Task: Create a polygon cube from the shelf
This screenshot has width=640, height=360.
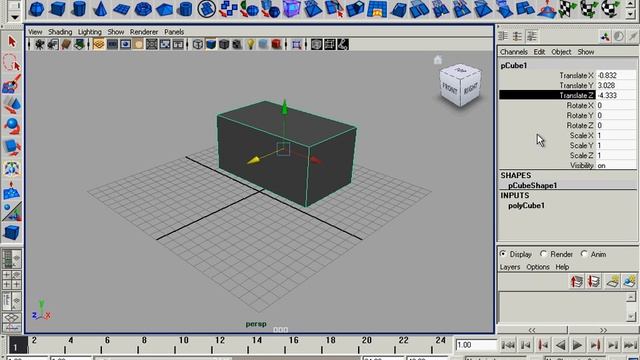Action: (x=58, y=9)
